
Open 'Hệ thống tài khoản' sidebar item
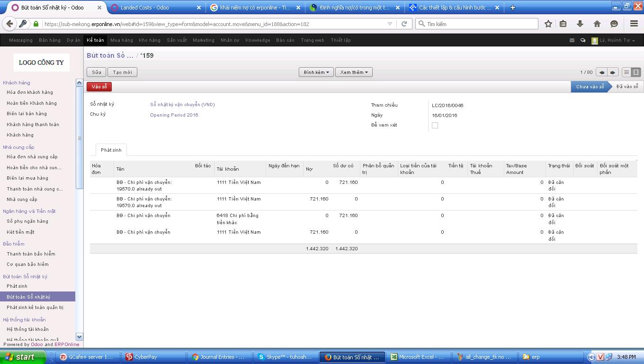click(27, 329)
